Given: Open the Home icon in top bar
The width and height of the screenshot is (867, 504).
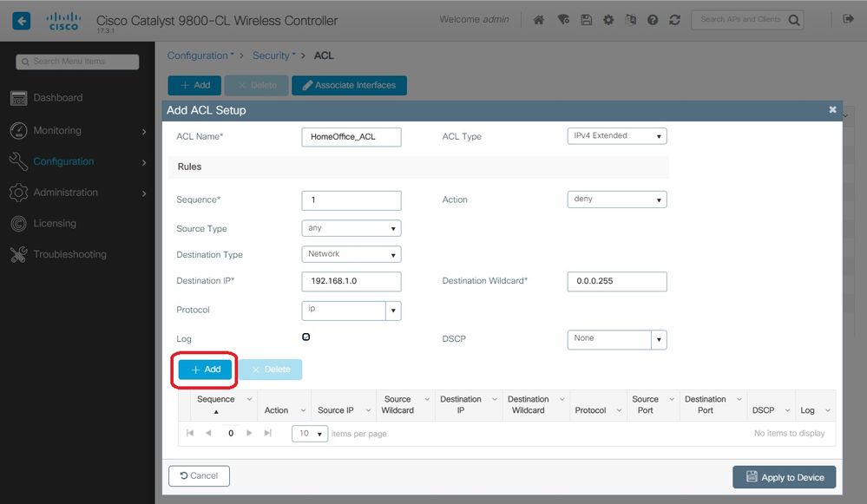Looking at the screenshot, I should (538, 20).
